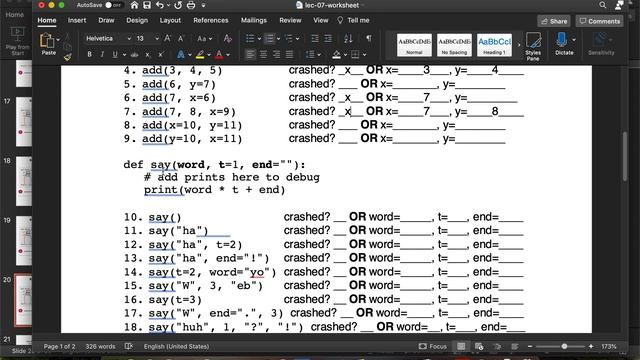The height and width of the screenshot is (360, 640).
Task: Apply the Heading 1 style
Action: [494, 45]
